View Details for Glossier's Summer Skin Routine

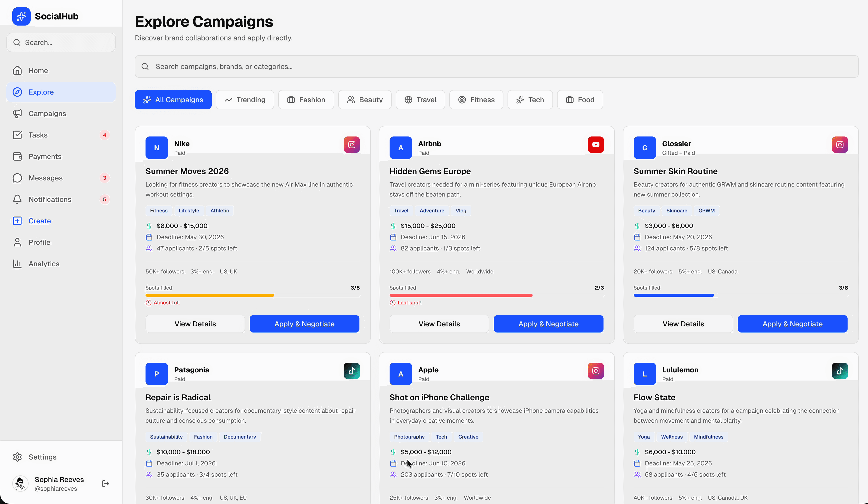pyautogui.click(x=683, y=324)
